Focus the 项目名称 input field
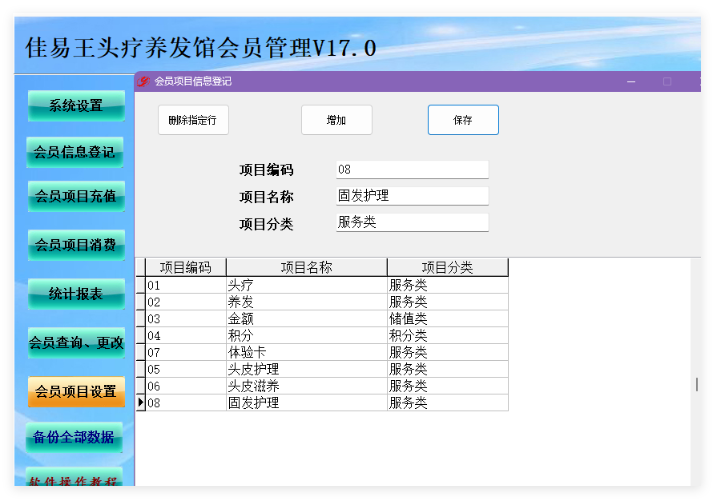This screenshot has width=714, height=499. pos(412,196)
